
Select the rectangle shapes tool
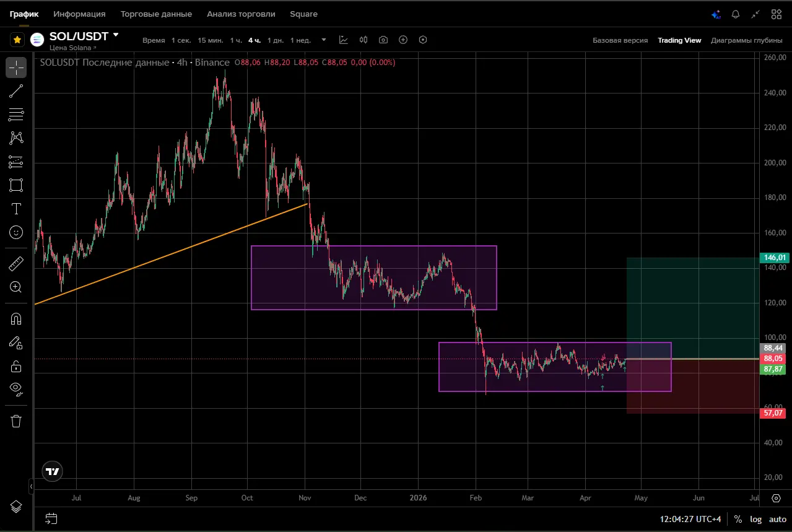coord(16,185)
